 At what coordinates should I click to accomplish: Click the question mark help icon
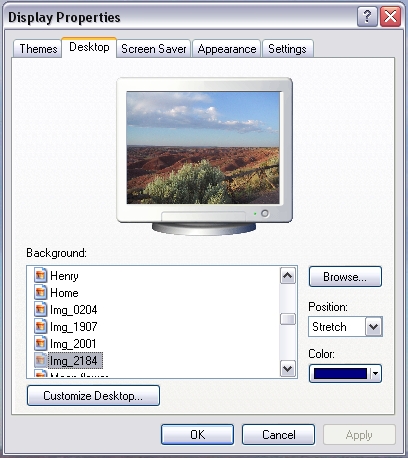point(367,16)
